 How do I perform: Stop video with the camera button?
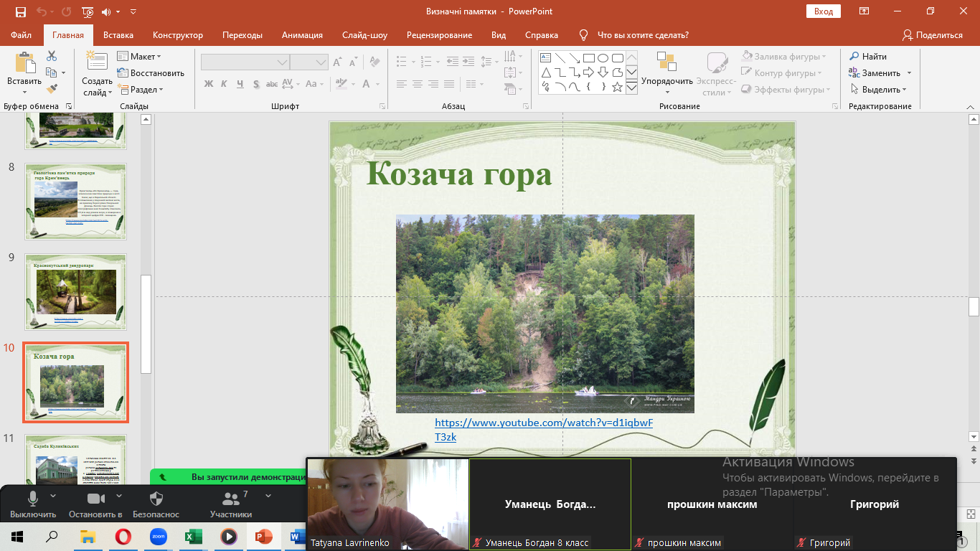[95, 499]
